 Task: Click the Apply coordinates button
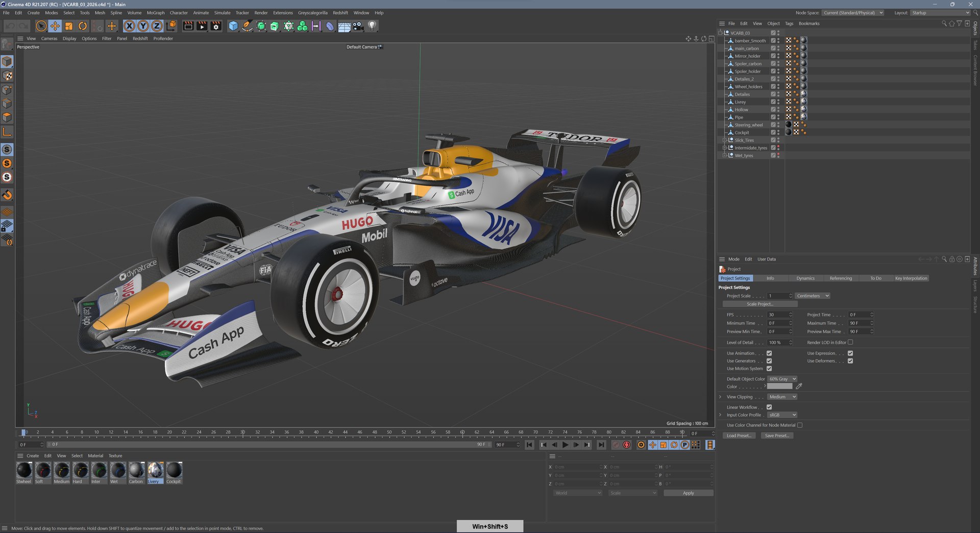688,493
